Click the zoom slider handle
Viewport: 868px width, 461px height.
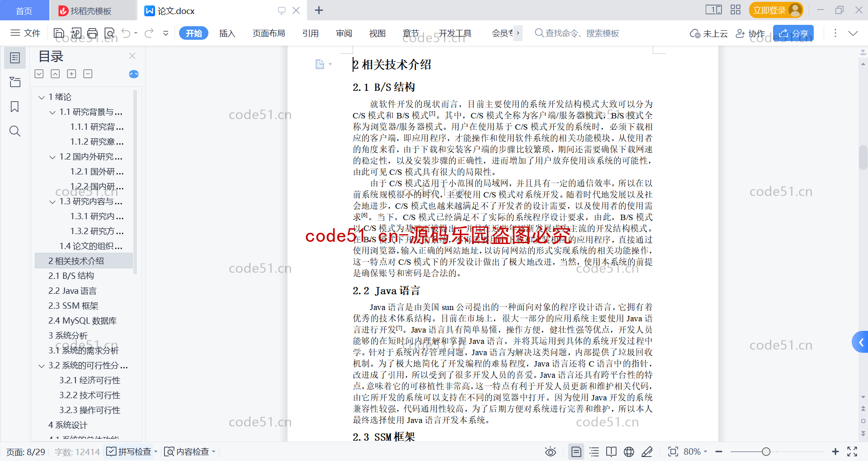click(766, 452)
